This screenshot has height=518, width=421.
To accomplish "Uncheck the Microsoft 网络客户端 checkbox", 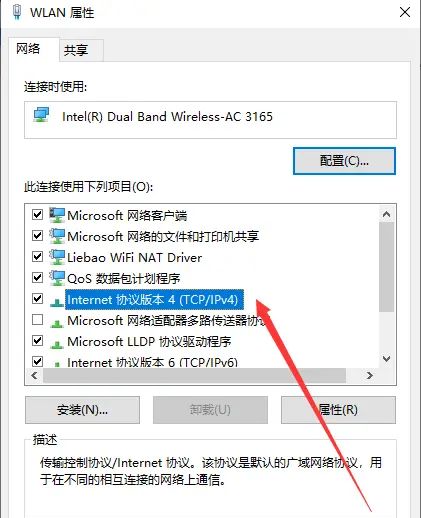I will pyautogui.click(x=37, y=215).
